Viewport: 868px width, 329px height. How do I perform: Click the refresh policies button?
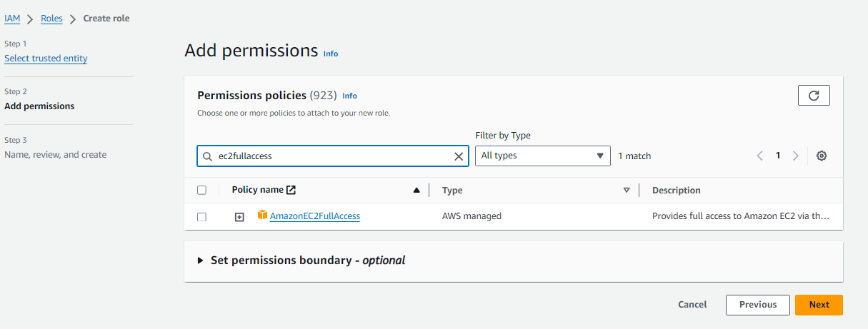tap(814, 95)
